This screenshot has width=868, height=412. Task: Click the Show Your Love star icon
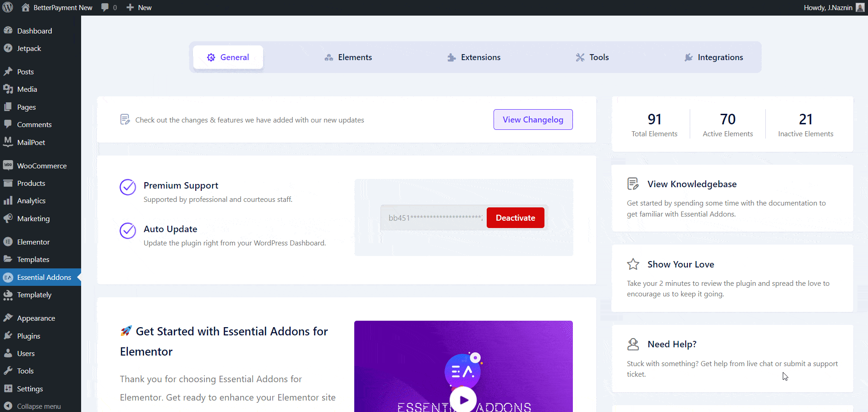[633, 264]
